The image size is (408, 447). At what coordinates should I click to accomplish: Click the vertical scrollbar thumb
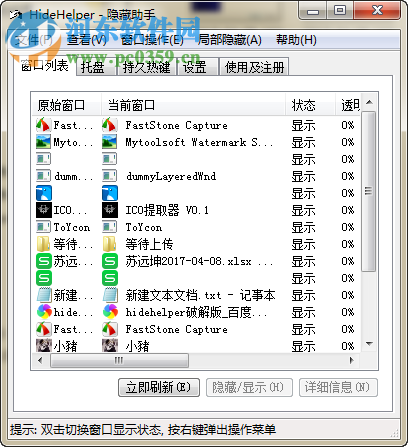coord(369,191)
